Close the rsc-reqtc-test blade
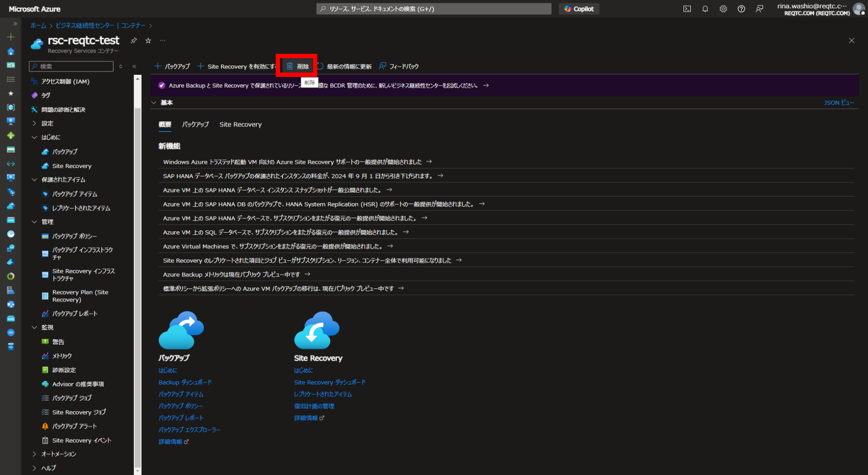This screenshot has height=475, width=868. (x=851, y=41)
